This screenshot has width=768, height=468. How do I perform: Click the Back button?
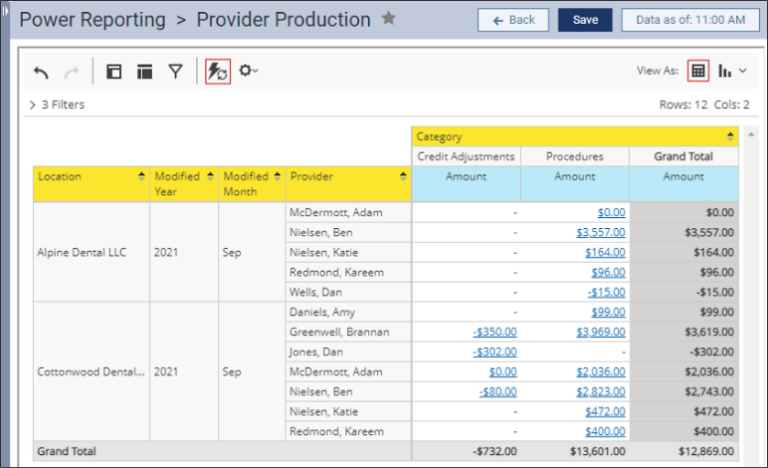(513, 20)
